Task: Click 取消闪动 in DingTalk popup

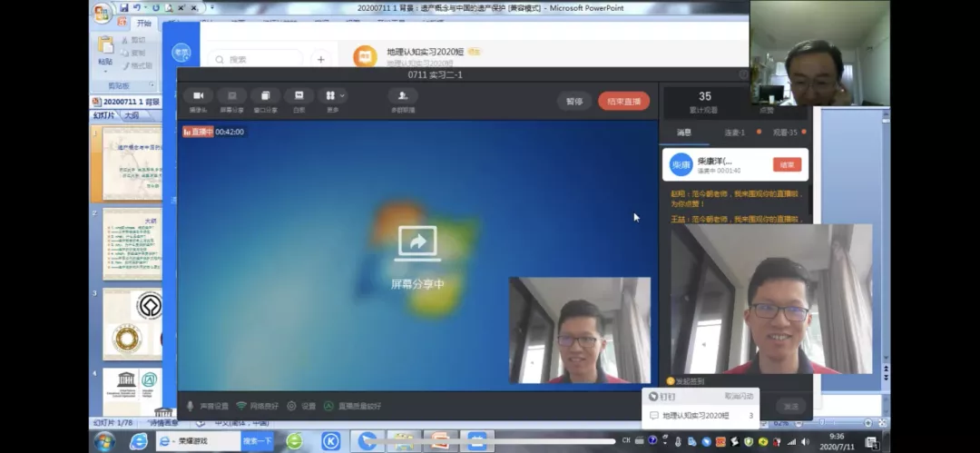Action: click(739, 397)
